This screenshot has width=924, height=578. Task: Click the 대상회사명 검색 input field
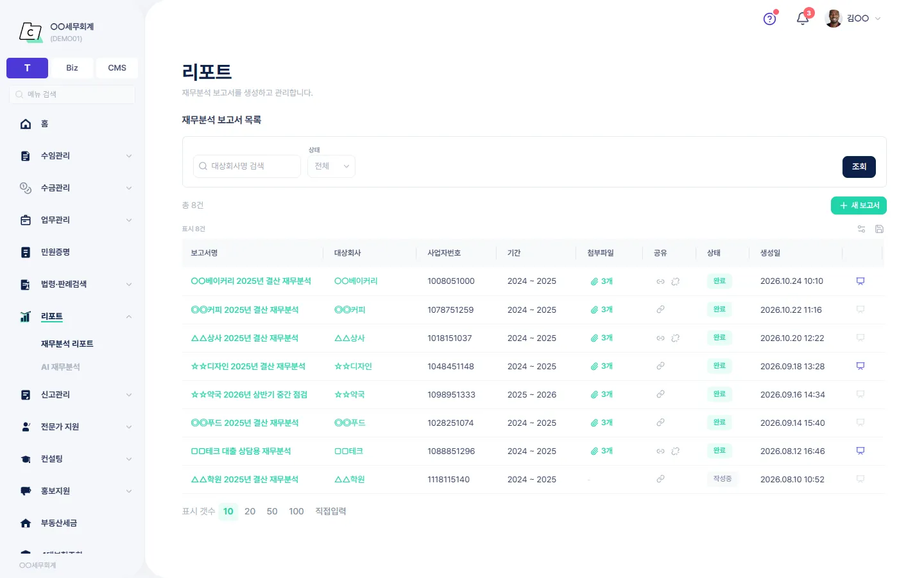[247, 166]
